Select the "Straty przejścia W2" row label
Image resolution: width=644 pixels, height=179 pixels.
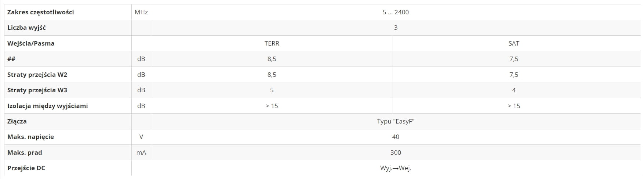click(37, 75)
